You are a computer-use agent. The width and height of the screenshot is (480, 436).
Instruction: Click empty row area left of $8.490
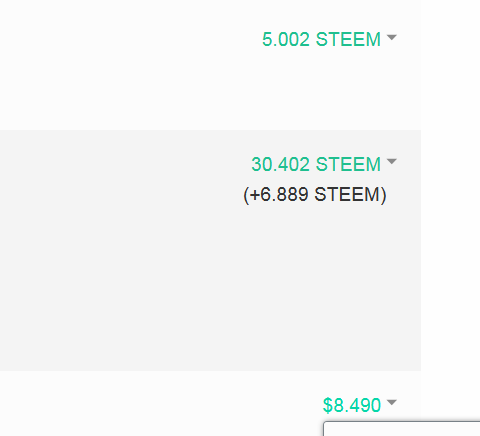coord(160,405)
